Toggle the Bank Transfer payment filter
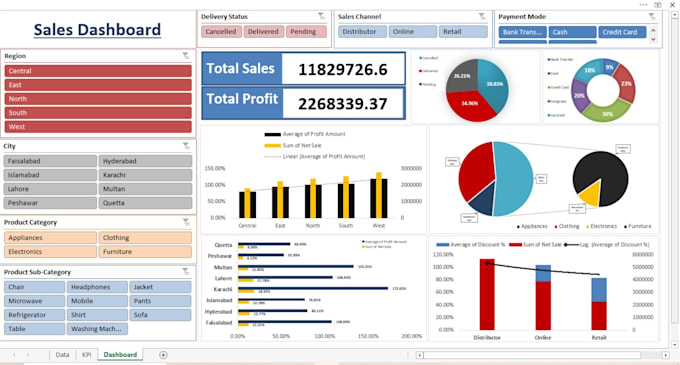Image resolution: width=680 pixels, height=365 pixels. (523, 32)
